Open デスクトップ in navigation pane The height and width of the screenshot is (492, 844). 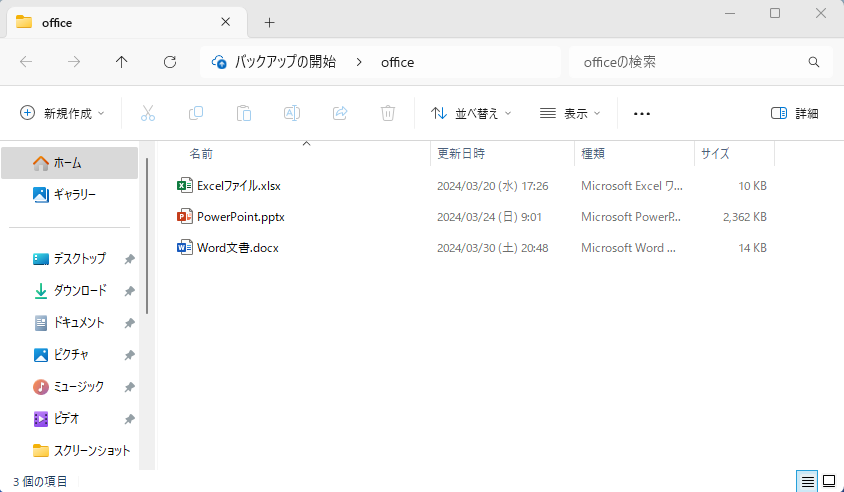[69, 258]
